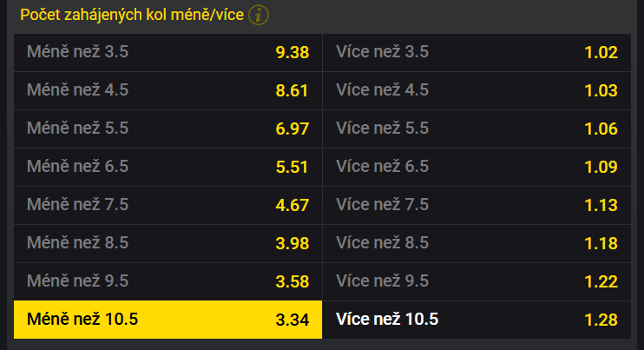This screenshot has width=644, height=350.
Task: Click Méně než 7.5 odds 4.67
Action: pos(168,206)
